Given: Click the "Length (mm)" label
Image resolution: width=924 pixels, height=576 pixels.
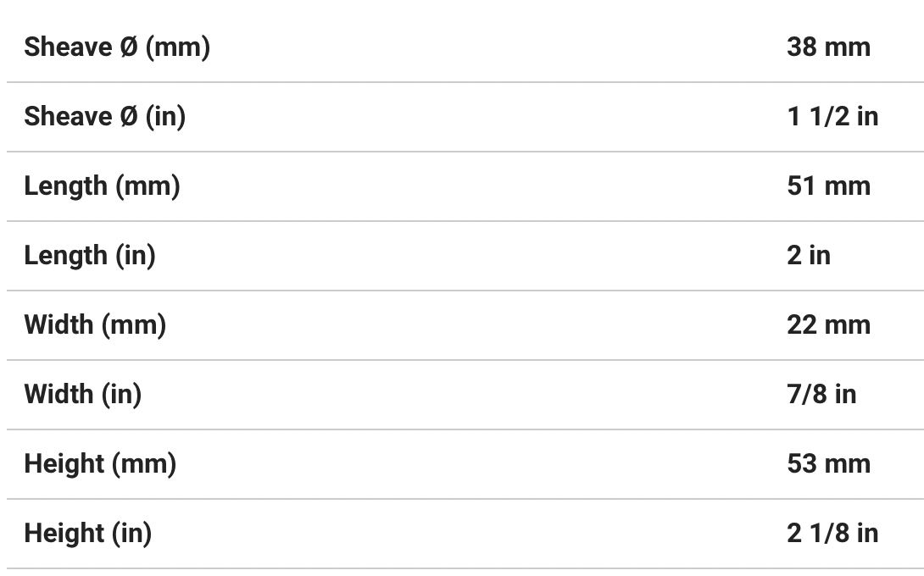Looking at the screenshot, I should pos(102,186).
